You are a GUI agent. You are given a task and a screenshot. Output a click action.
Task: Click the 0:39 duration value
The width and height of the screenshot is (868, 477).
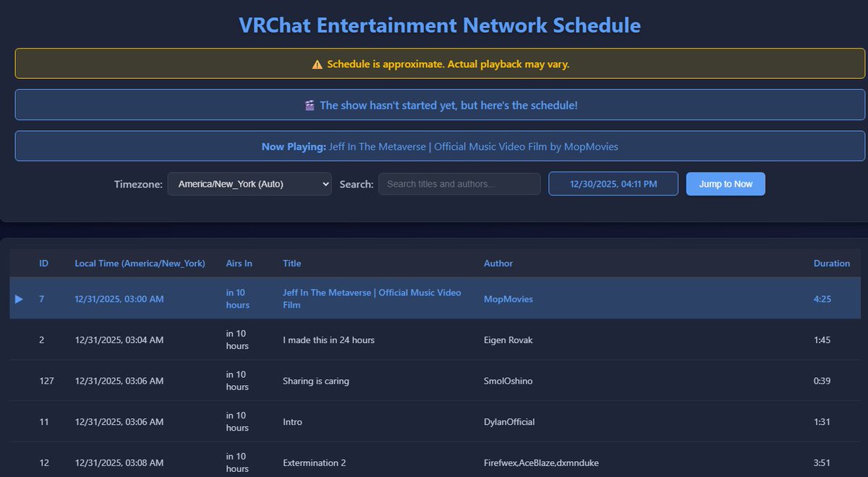tap(822, 381)
